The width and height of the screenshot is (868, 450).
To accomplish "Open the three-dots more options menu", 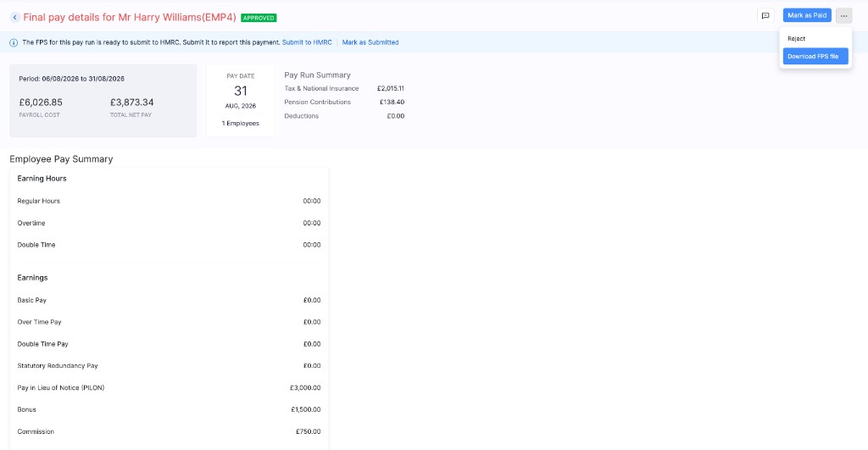I will click(x=843, y=15).
